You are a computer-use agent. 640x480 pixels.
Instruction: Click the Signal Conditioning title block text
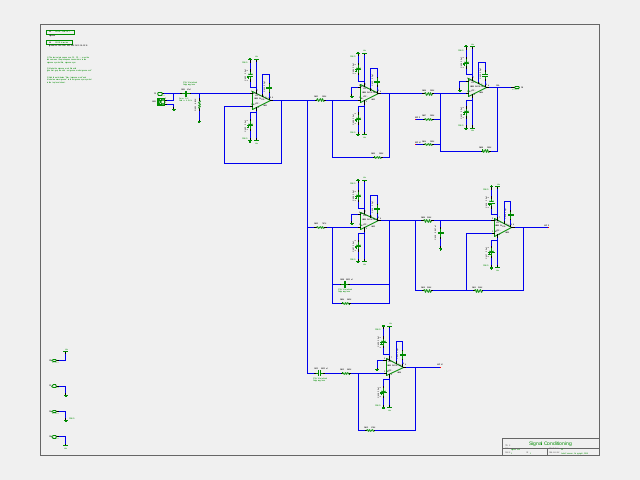click(550, 443)
